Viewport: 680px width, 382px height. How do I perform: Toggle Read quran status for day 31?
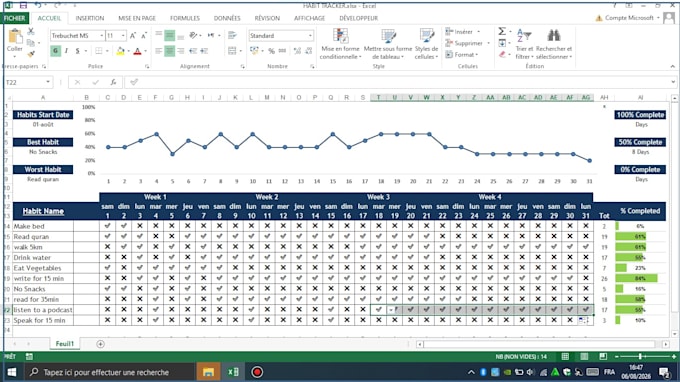pyautogui.click(x=586, y=236)
